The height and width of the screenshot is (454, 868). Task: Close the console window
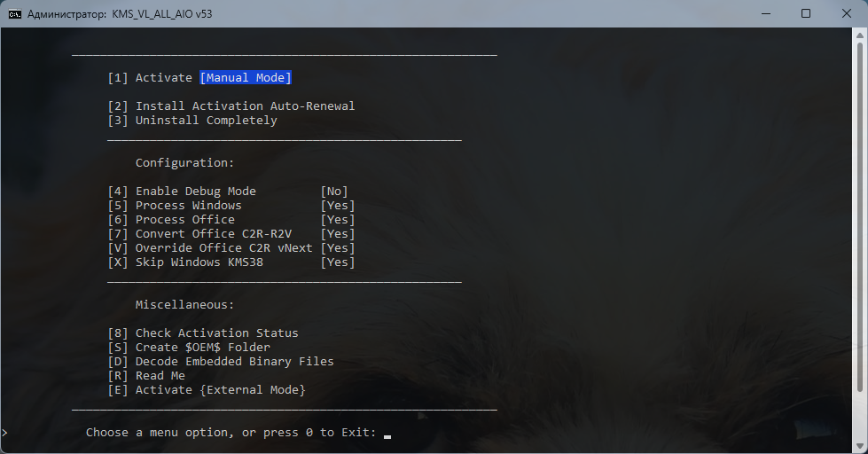[x=847, y=14]
